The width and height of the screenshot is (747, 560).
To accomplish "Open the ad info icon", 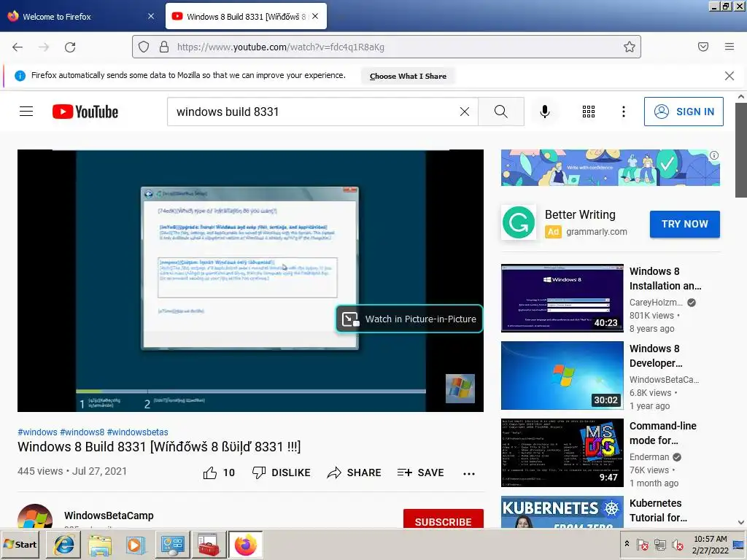I will [713, 155].
